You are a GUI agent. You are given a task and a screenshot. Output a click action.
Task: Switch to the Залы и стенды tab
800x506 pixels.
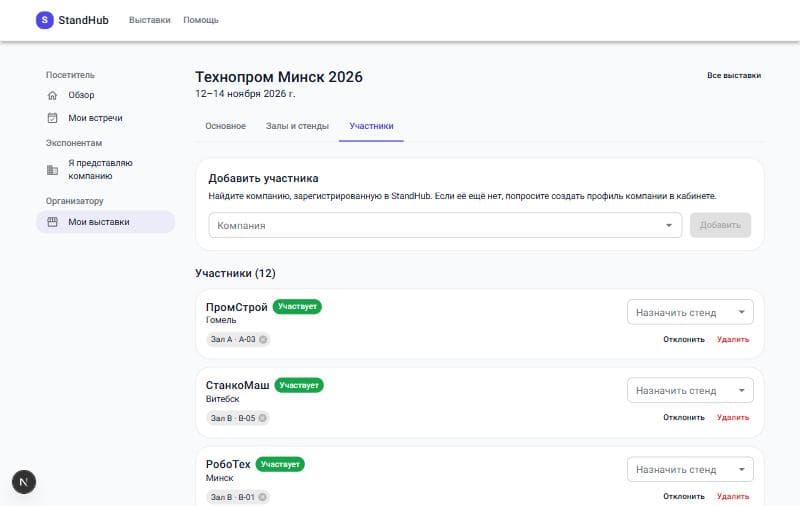click(x=297, y=126)
